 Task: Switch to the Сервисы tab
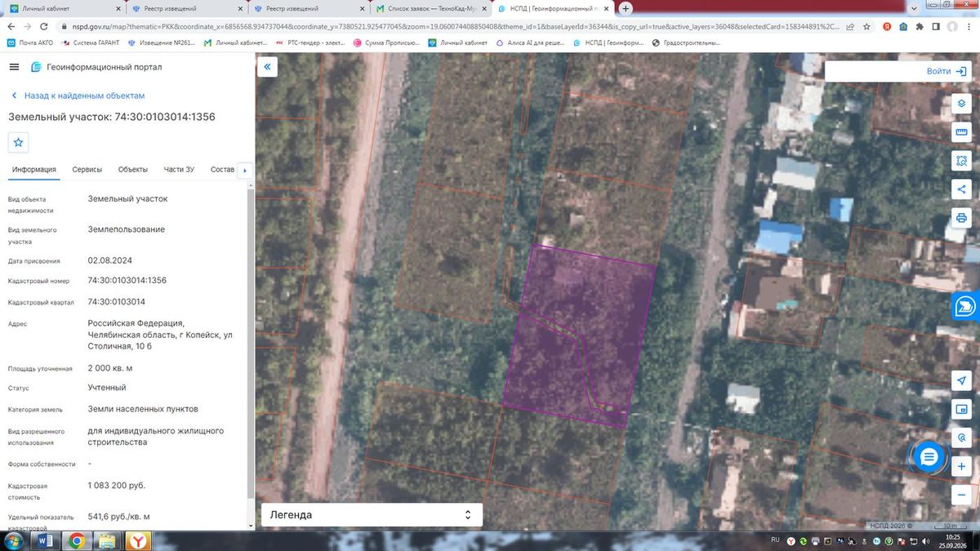87,170
